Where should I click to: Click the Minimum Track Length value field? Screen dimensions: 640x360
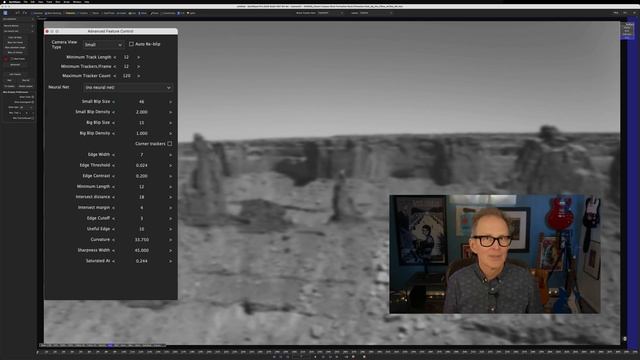[x=127, y=57]
